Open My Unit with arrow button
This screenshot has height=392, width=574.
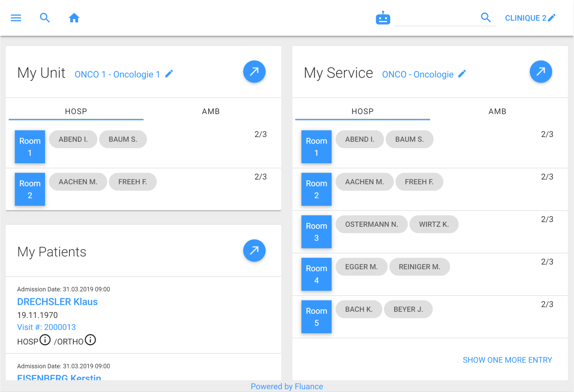click(x=254, y=72)
